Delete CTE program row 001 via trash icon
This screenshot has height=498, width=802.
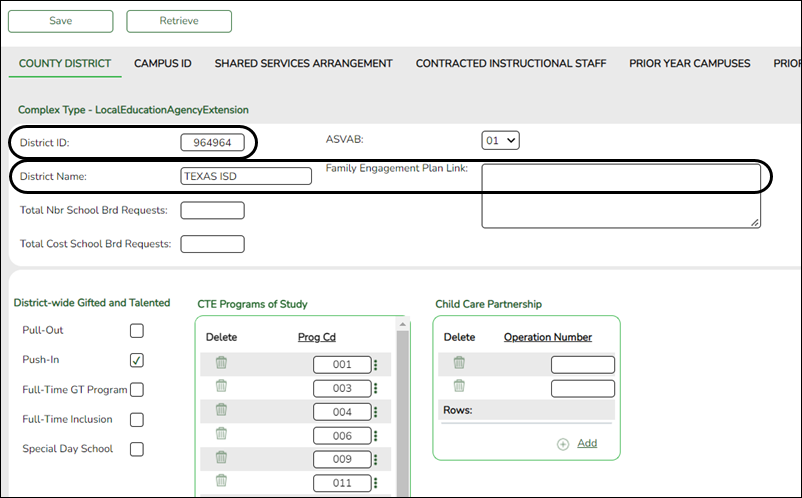tap(221, 363)
